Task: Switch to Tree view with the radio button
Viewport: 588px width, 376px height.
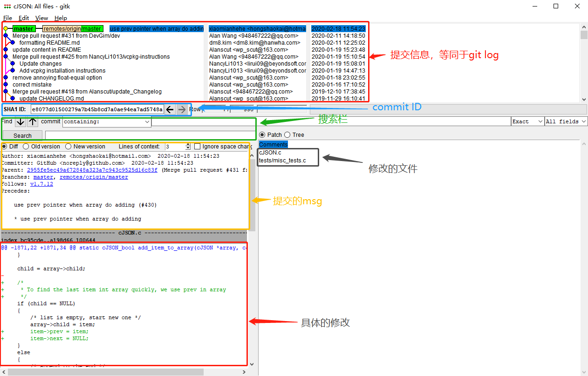Action: (288, 134)
